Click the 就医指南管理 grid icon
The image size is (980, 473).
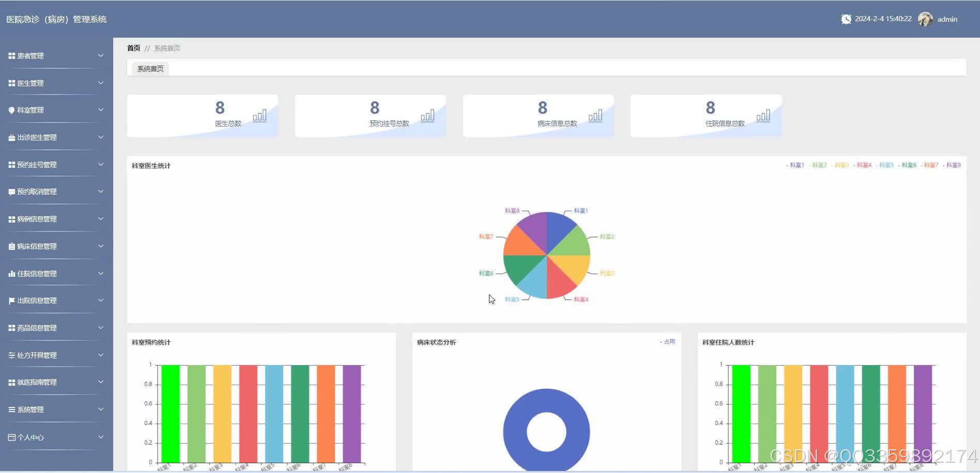click(x=11, y=382)
